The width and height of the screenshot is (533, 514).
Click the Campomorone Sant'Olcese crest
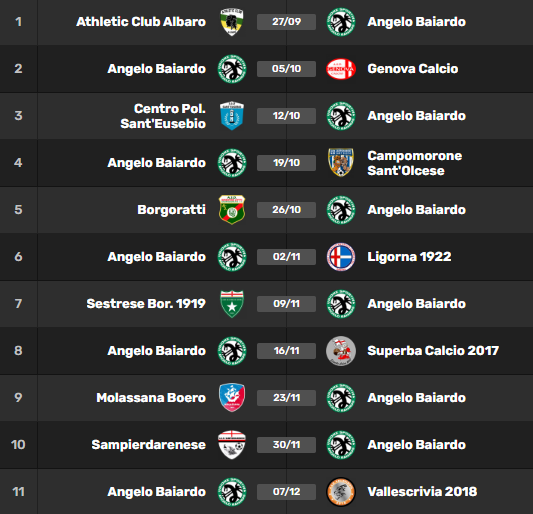[341, 162]
